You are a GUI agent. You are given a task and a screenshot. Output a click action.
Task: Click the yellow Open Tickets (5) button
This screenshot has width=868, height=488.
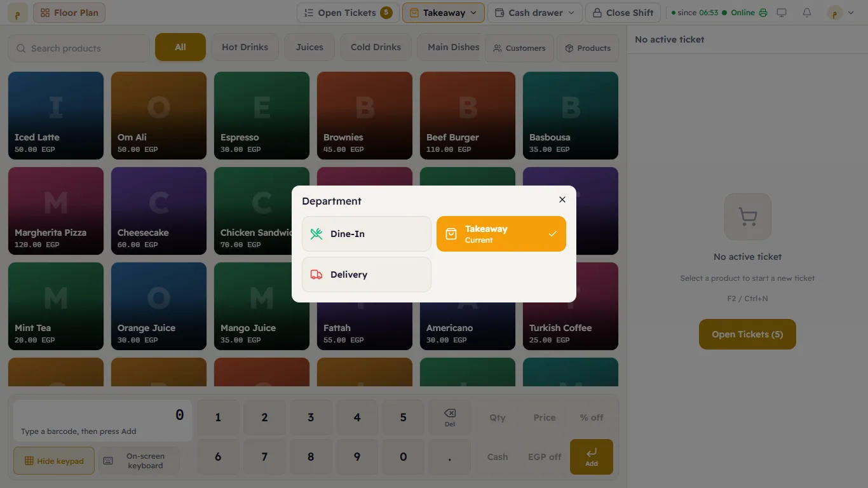[x=747, y=334]
